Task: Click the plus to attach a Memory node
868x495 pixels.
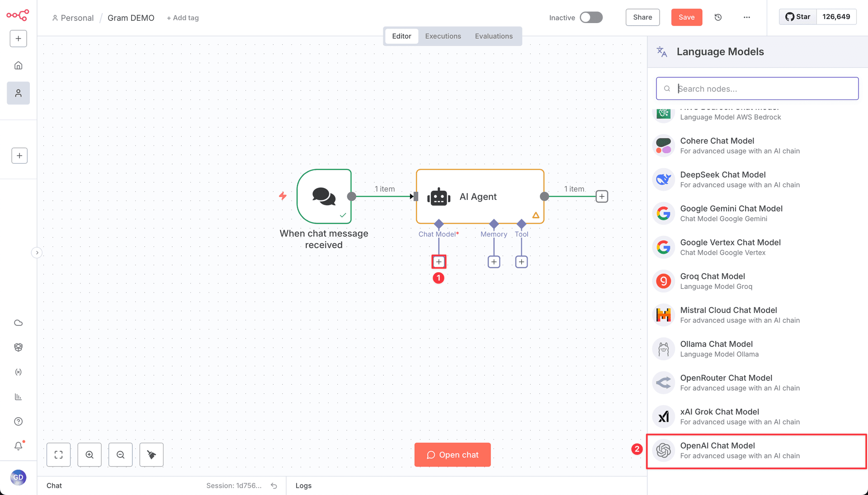Action: click(x=493, y=261)
